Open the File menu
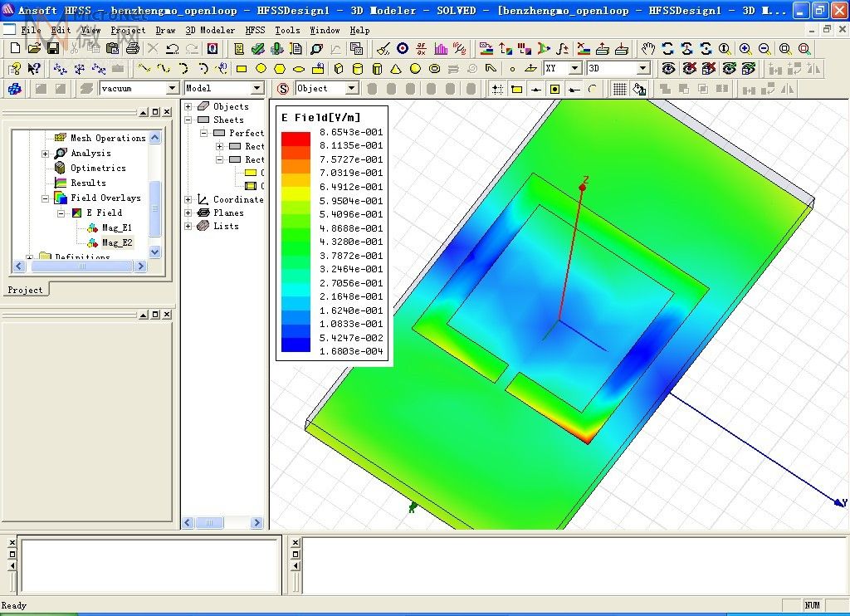This screenshot has height=616, width=850. point(31,31)
